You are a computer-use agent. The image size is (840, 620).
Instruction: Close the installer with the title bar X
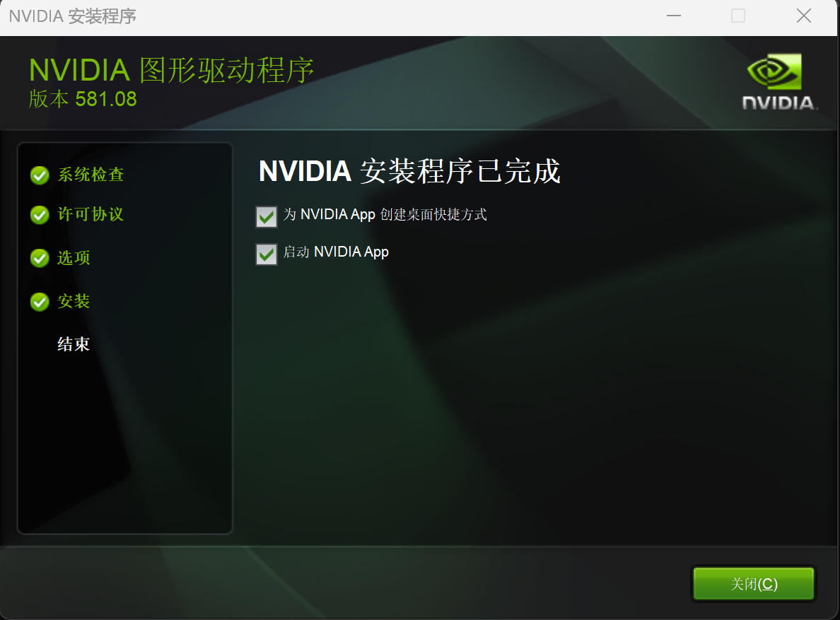(803, 16)
